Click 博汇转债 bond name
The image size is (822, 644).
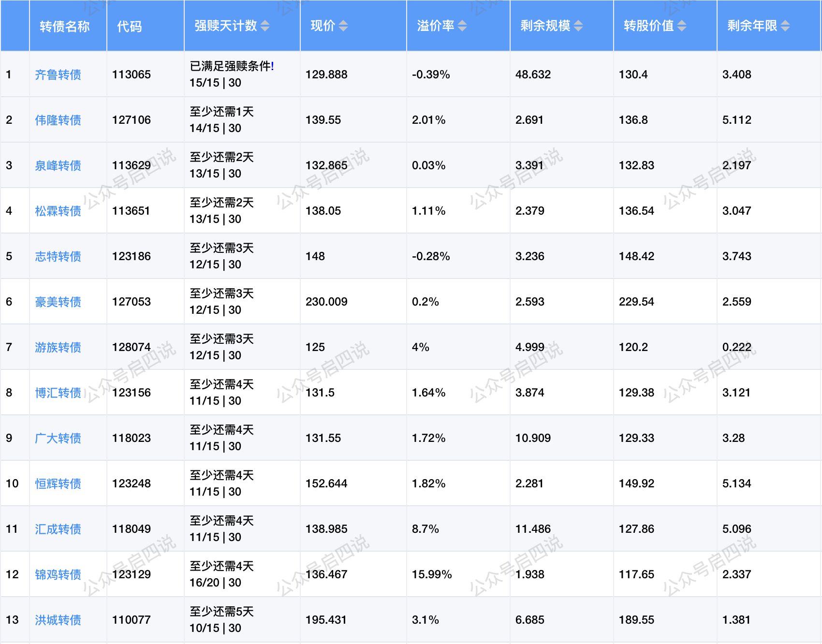point(58,393)
